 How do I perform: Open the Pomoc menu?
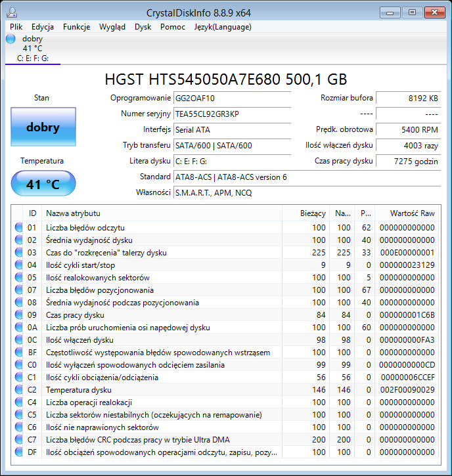[x=173, y=27]
